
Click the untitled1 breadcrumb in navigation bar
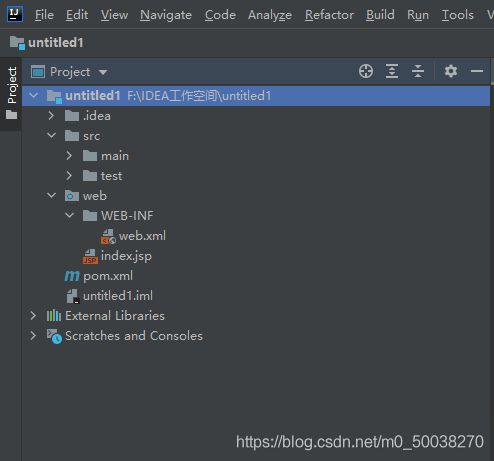pyautogui.click(x=55, y=43)
